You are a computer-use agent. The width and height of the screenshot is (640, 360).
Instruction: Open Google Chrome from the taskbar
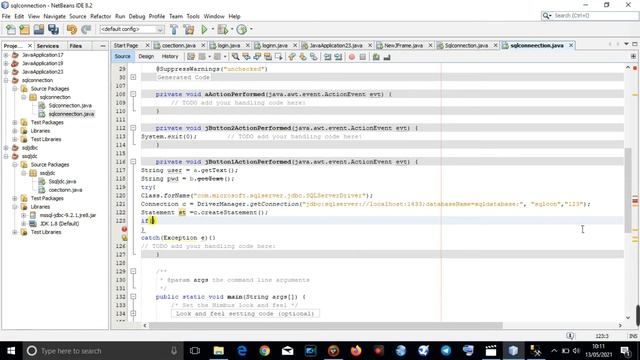(x=264, y=351)
